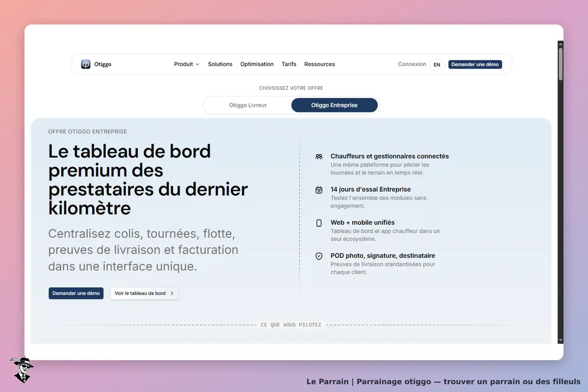Image resolution: width=588 pixels, height=392 pixels.
Task: Click the Testez l'ensemble des modules description
Action: 378,202
